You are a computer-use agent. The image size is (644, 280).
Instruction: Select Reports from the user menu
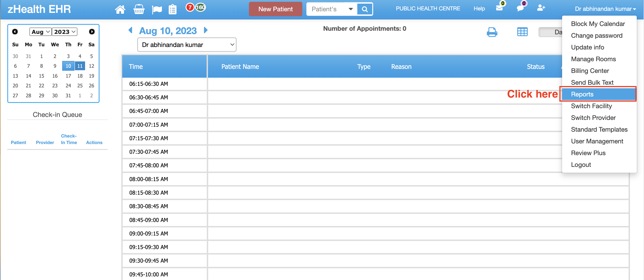[582, 94]
